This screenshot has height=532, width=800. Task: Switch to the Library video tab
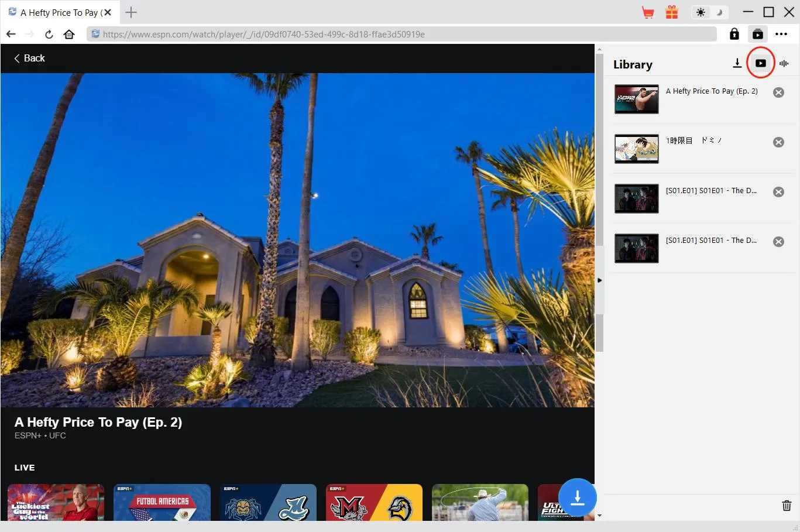point(761,63)
